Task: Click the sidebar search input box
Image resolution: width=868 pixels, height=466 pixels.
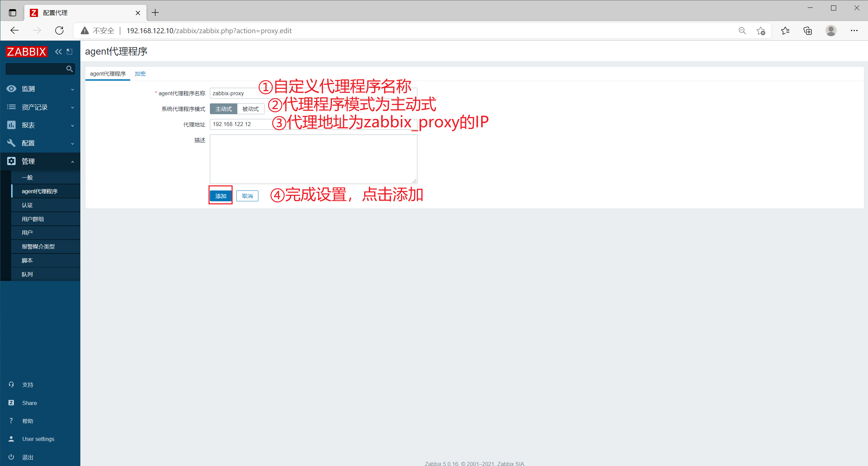Action: [x=40, y=69]
